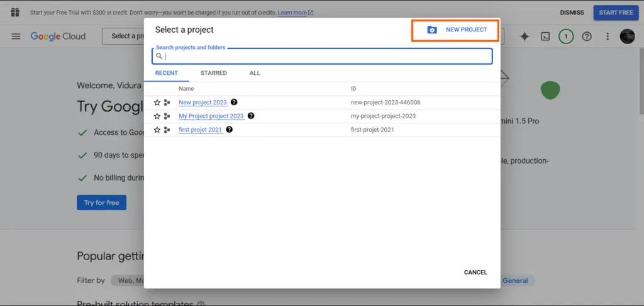
Task: Click the Try for free button
Action: pyautogui.click(x=101, y=203)
